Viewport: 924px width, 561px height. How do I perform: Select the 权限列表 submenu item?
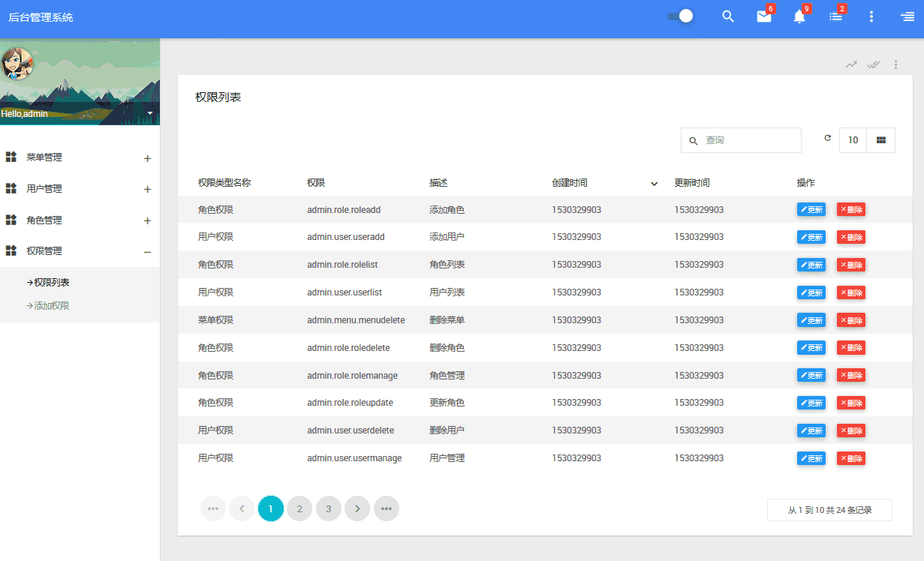(47, 283)
